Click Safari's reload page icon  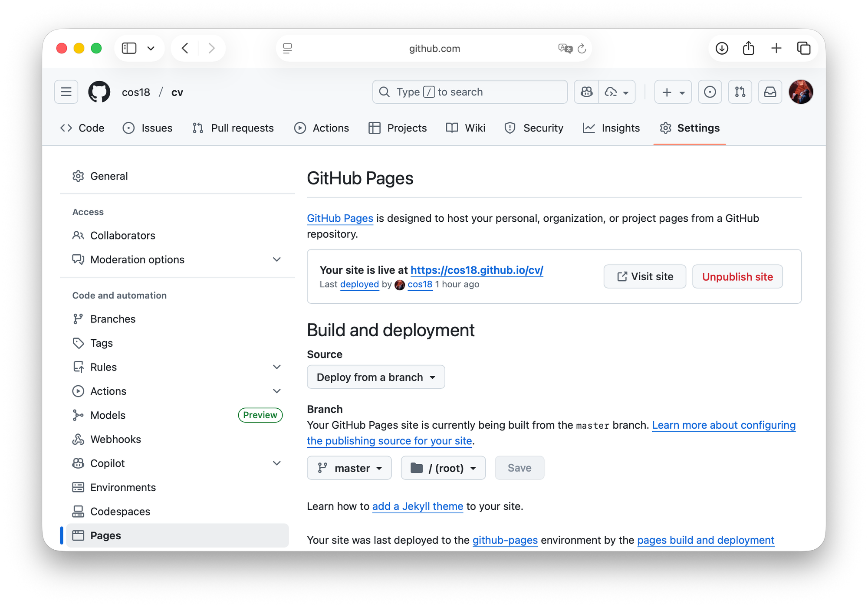point(582,49)
